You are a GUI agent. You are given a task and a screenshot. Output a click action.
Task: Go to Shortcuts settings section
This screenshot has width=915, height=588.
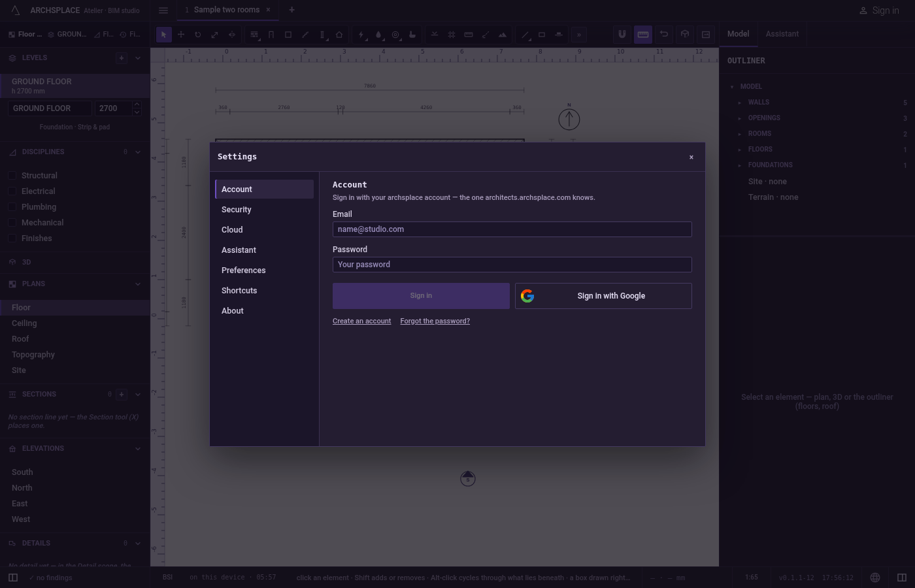coord(264,291)
